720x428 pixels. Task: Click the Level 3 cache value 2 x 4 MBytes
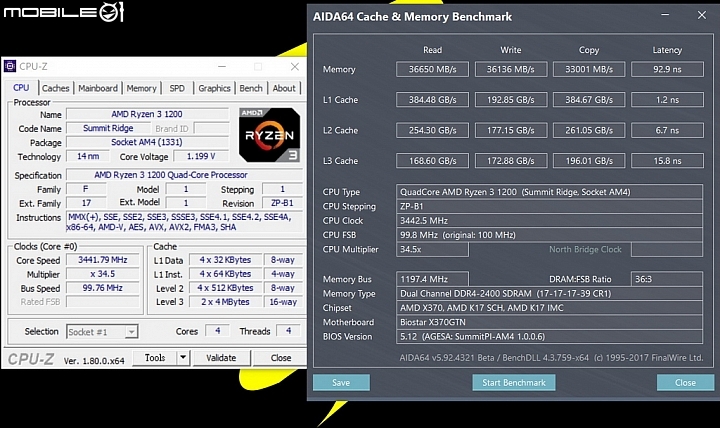[225, 302]
